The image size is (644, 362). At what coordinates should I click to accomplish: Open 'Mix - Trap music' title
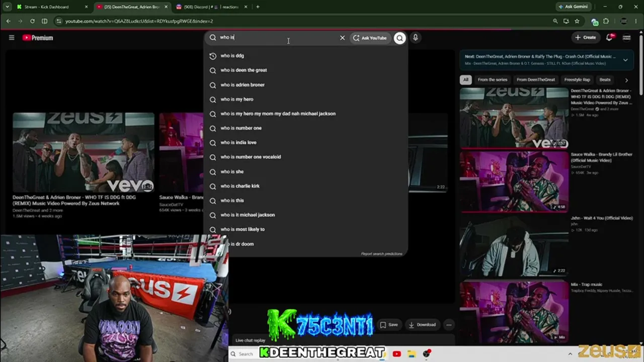pyautogui.click(x=586, y=285)
